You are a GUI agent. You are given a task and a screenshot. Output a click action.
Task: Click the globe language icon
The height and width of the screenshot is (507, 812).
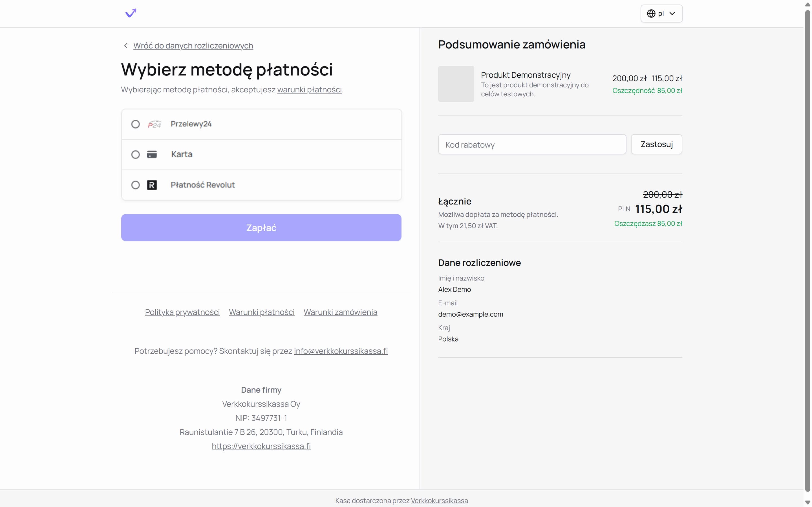tap(651, 14)
